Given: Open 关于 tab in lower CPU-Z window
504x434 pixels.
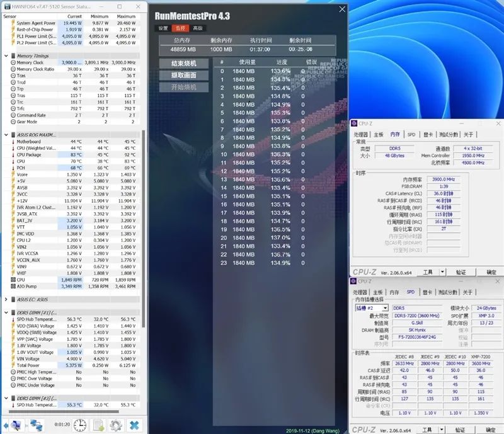Looking at the screenshot, I should pos(467,292).
